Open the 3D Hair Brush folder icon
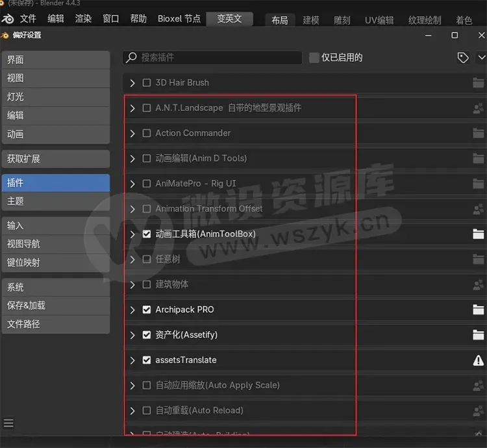 [x=478, y=82]
